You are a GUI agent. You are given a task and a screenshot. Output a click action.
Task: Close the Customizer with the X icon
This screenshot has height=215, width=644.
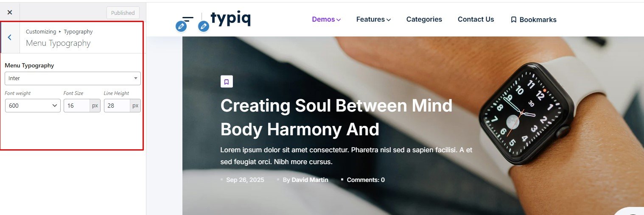[x=10, y=13]
